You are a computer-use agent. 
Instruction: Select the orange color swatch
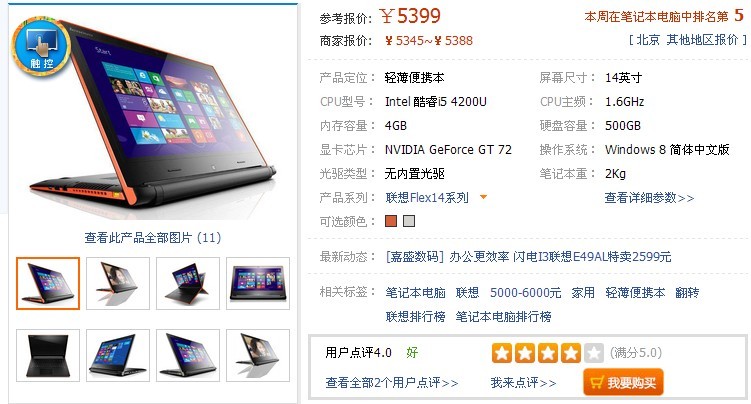(391, 221)
